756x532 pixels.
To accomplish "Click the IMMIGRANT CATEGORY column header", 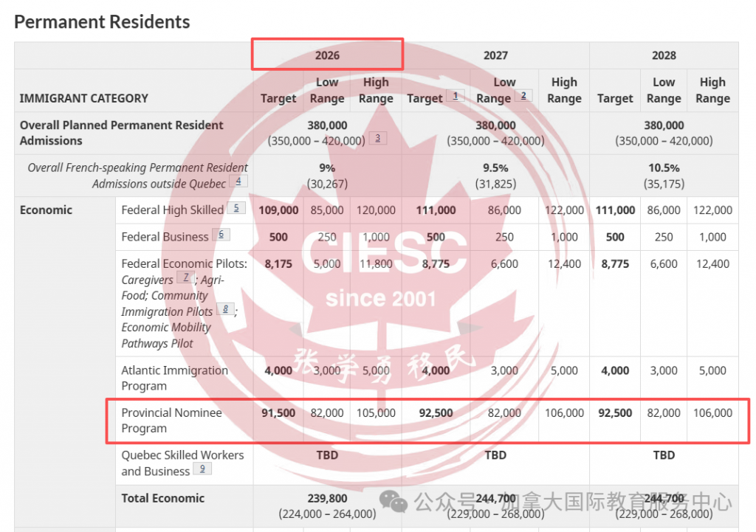I will [84, 98].
